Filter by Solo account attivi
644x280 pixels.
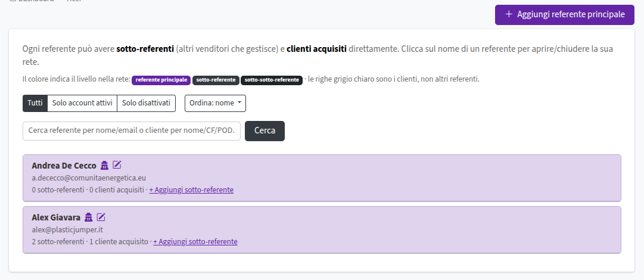[82, 103]
